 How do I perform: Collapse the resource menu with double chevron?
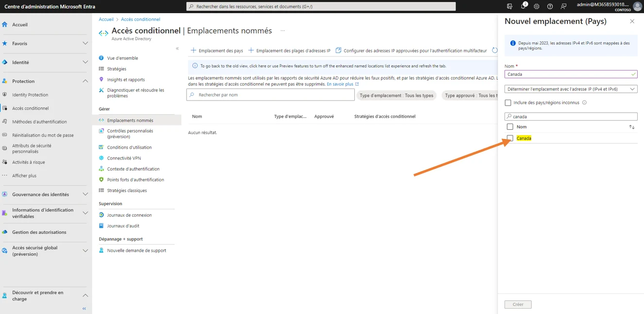click(177, 49)
